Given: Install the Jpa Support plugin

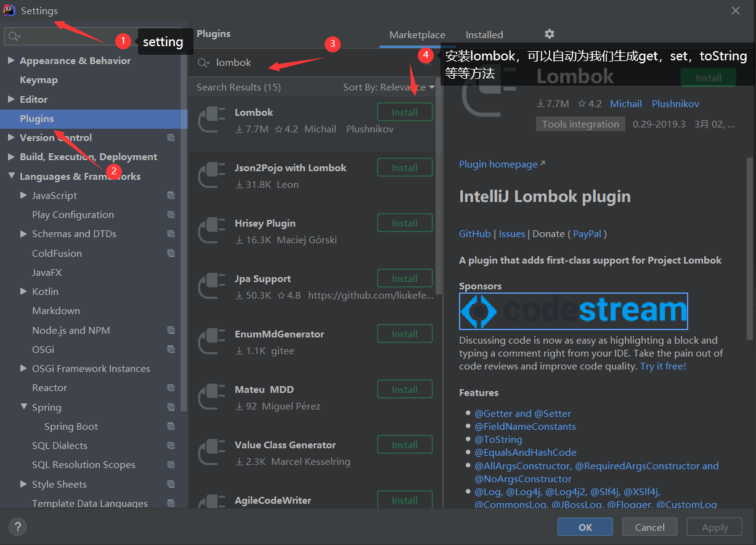Looking at the screenshot, I should (405, 278).
